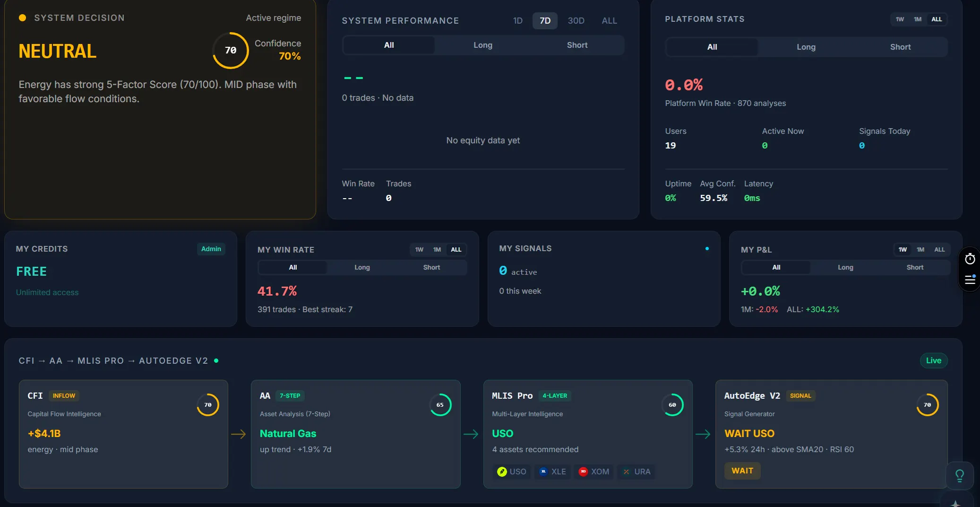
Task: Open the list menu icon with notification dot
Action: (x=970, y=280)
